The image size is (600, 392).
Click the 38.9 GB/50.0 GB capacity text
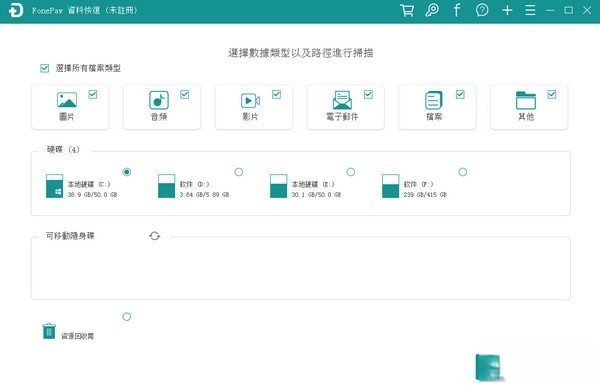(92, 195)
